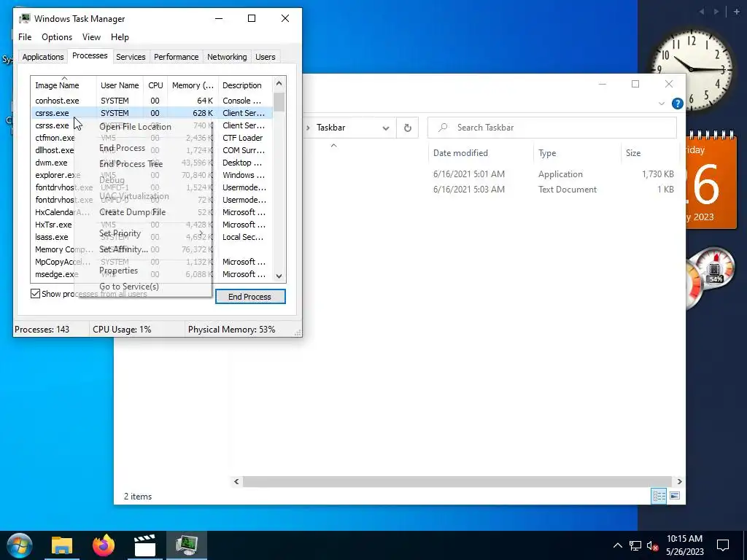Select the conhost.exe process row
This screenshot has width=747, height=560.
pos(152,101)
